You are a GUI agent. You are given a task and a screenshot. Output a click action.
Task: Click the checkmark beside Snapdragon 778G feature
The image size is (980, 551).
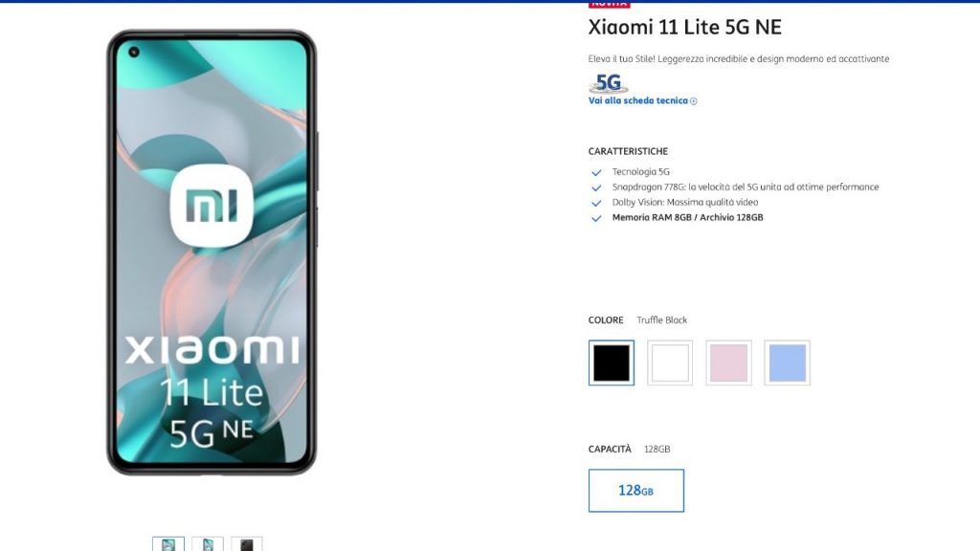coord(596,187)
